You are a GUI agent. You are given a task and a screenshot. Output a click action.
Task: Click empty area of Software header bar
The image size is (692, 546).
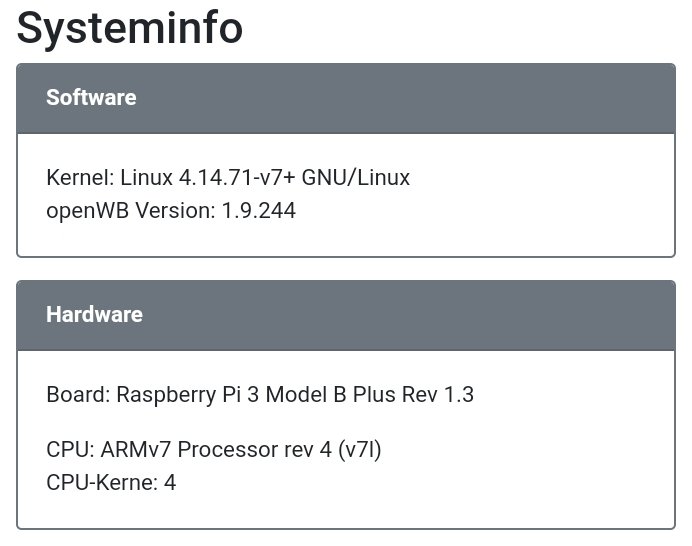click(x=450, y=98)
